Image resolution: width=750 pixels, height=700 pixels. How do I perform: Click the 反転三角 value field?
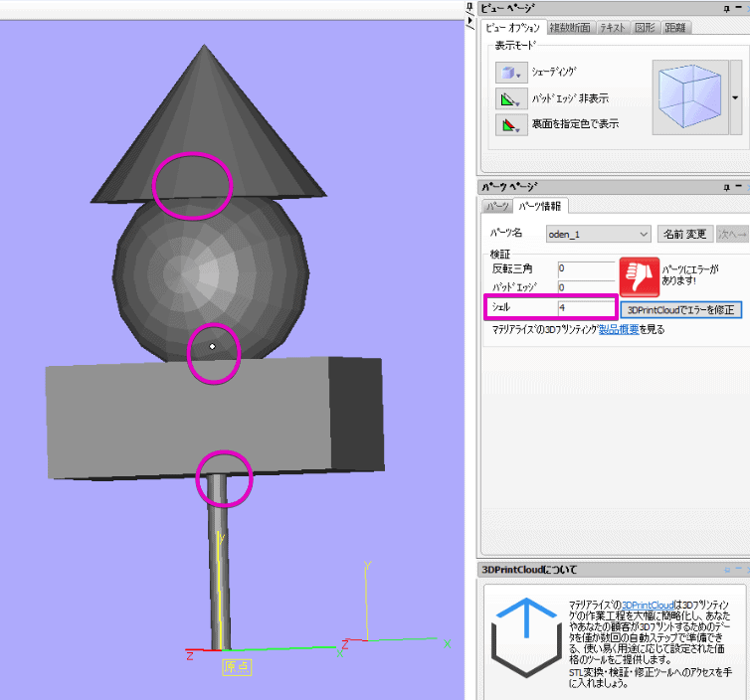[586, 268]
